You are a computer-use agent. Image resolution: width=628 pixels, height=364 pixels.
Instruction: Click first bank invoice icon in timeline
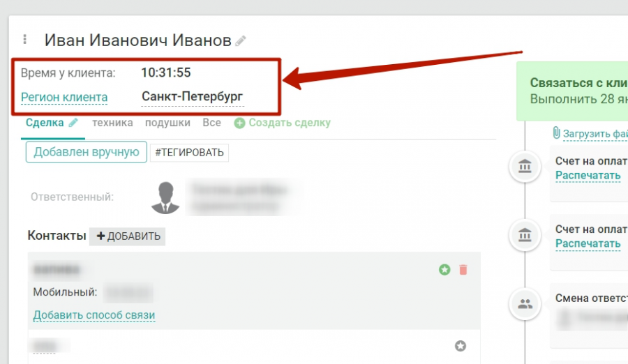tap(525, 166)
